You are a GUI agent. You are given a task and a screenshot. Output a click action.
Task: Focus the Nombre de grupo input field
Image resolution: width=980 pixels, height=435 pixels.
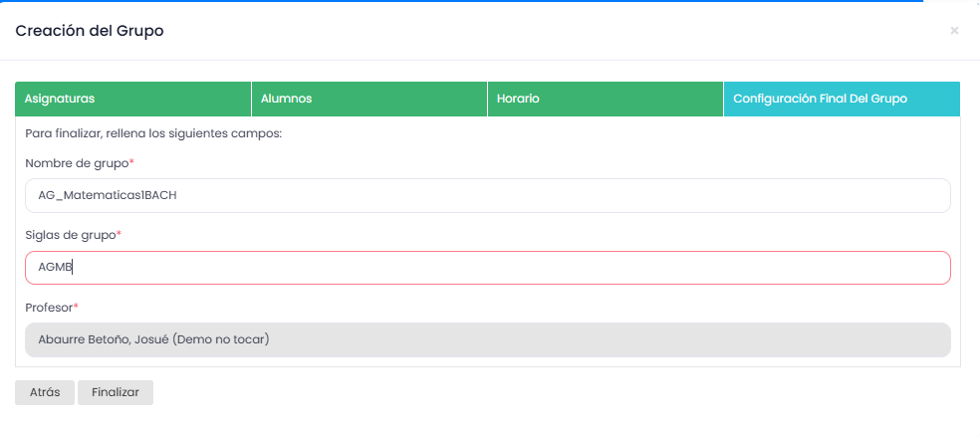(x=487, y=196)
